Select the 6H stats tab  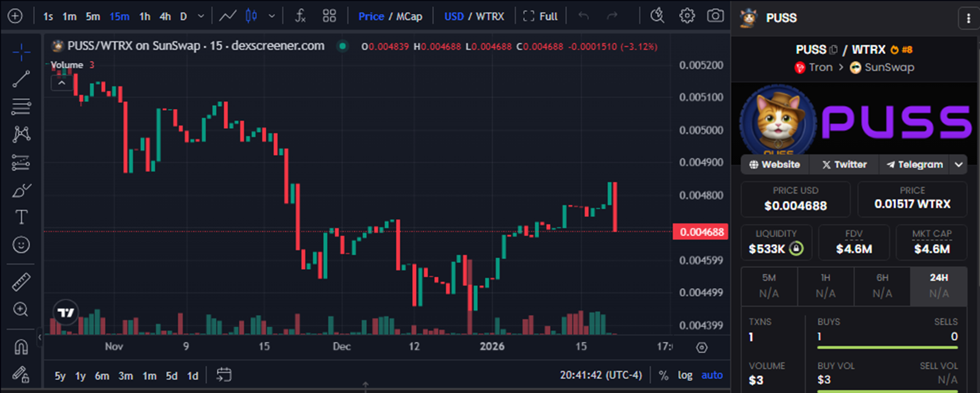click(x=882, y=286)
